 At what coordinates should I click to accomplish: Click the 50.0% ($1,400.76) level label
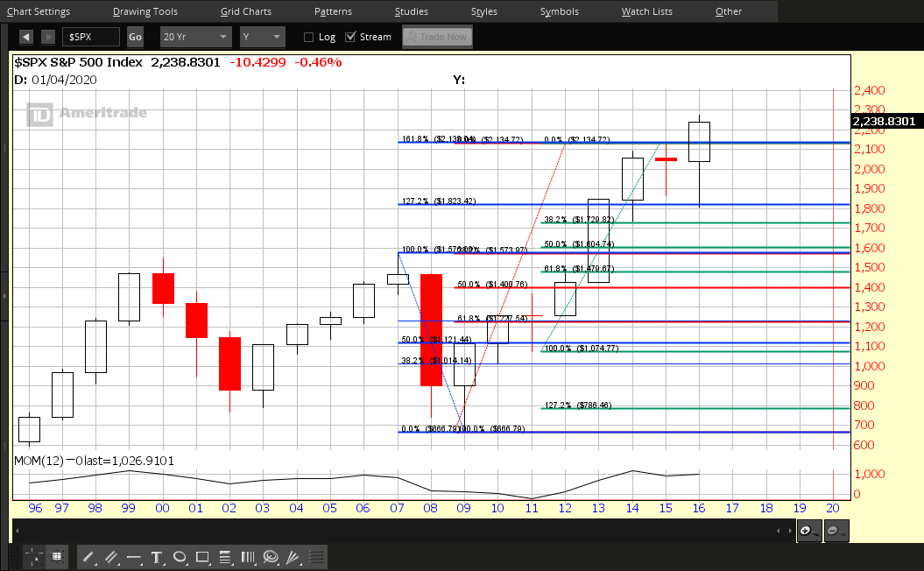[x=492, y=284]
